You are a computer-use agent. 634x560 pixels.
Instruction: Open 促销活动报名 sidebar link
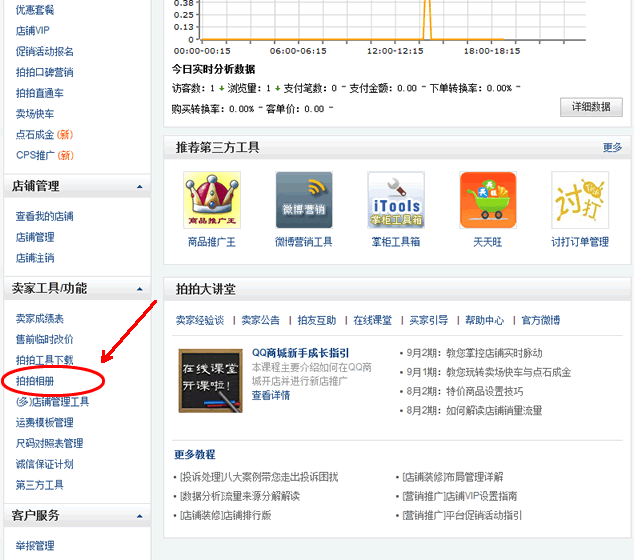44,51
